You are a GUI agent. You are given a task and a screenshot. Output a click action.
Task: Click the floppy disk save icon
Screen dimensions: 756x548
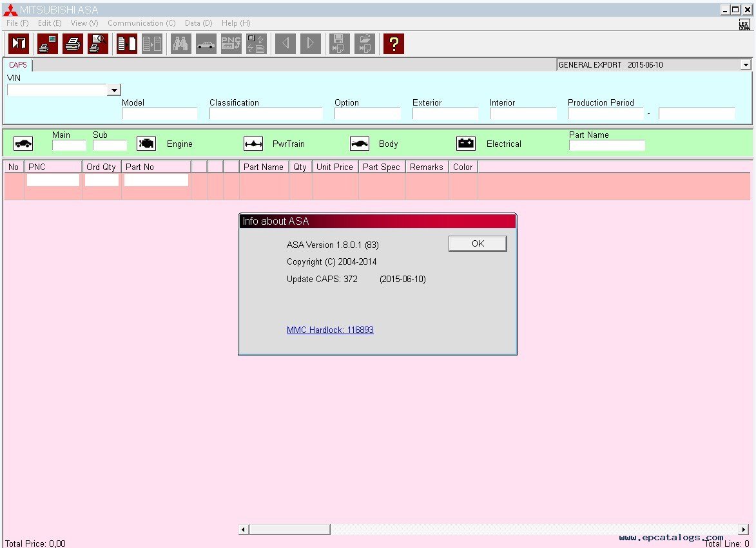339,44
